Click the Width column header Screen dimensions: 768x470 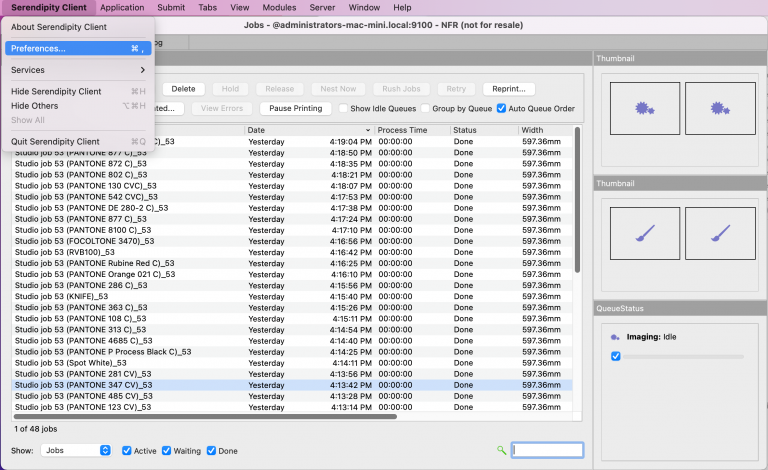point(545,130)
